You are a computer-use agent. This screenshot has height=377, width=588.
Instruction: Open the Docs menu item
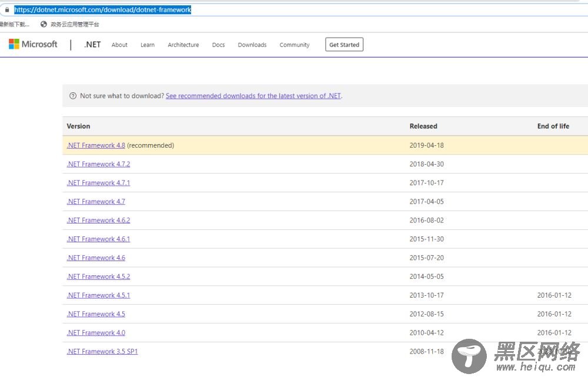218,45
